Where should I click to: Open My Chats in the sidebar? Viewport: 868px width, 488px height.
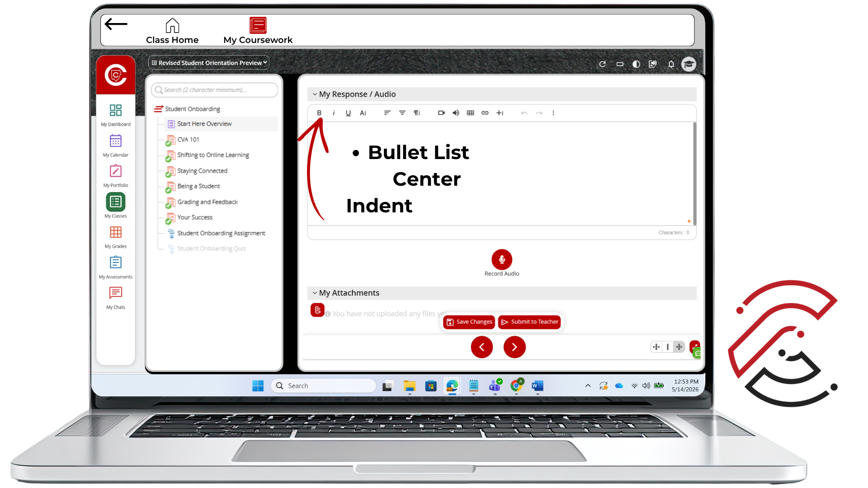coord(116,298)
